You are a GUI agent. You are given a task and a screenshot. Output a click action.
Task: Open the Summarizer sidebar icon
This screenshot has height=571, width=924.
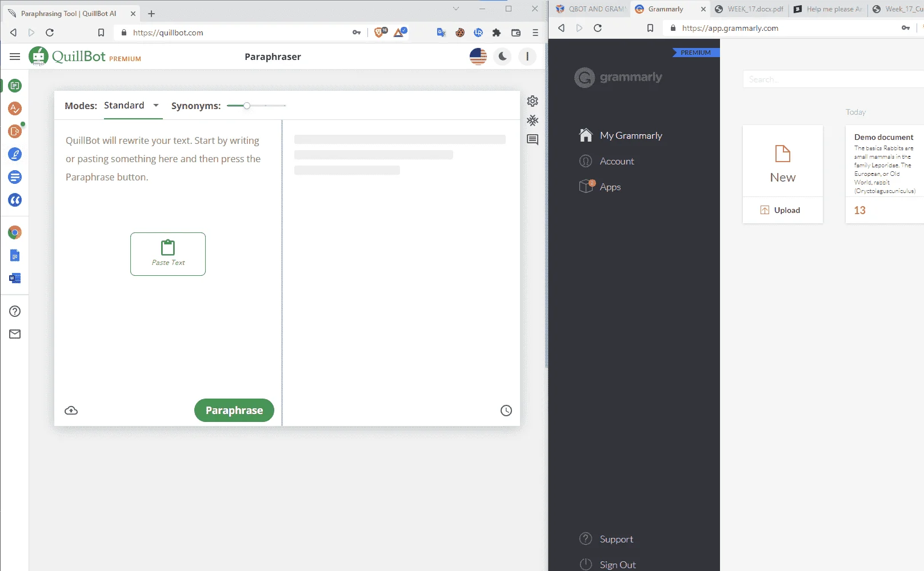[15, 177]
